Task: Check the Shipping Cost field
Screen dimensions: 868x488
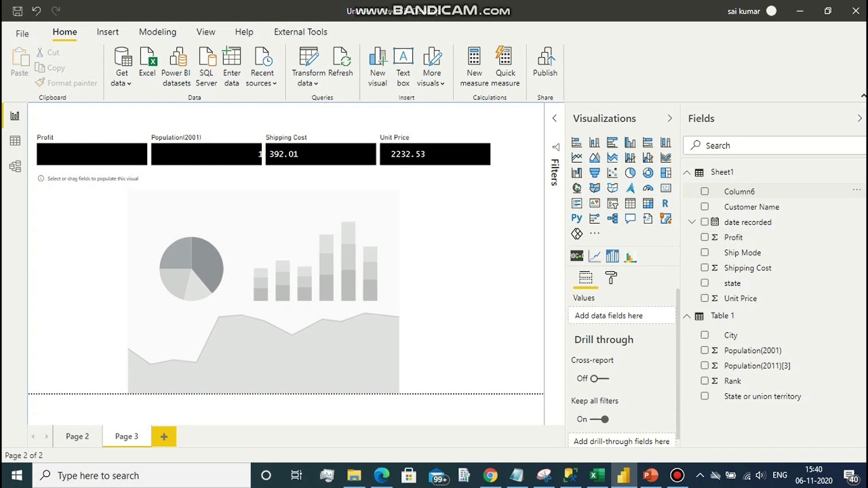Action: coord(705,268)
